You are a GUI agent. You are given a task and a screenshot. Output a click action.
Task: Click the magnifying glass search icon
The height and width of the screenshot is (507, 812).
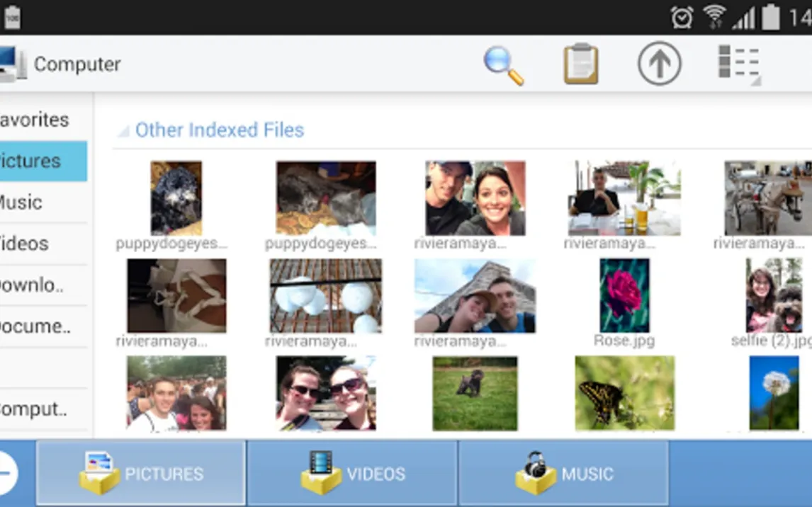(504, 65)
